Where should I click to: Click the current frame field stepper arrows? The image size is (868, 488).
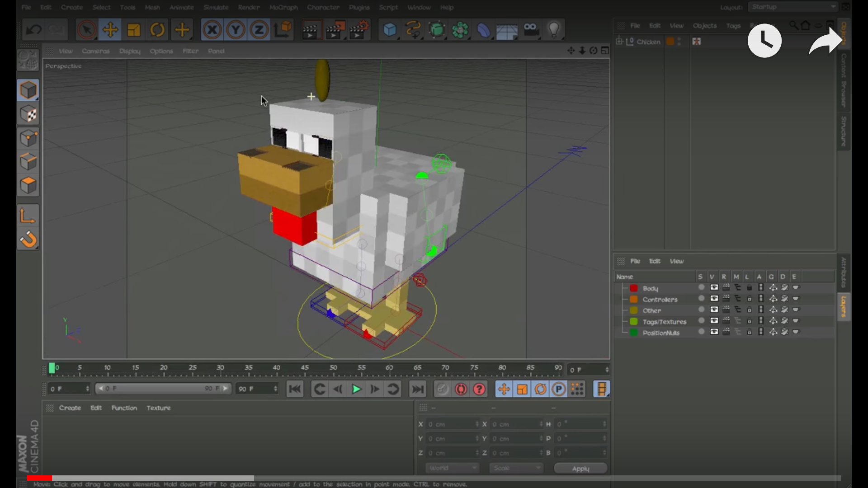point(607,370)
